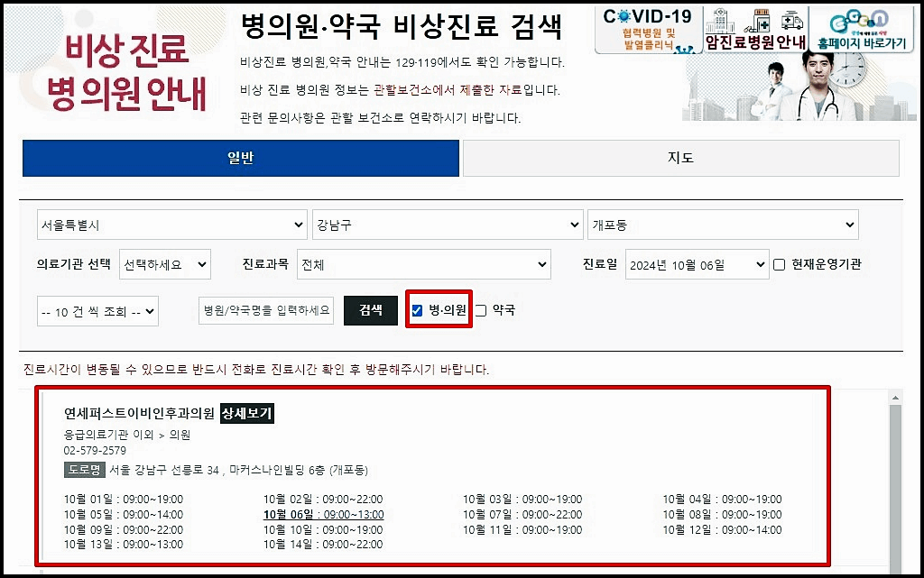
Task: Open the 10건씩 조회 results dropdown
Action: [97, 310]
